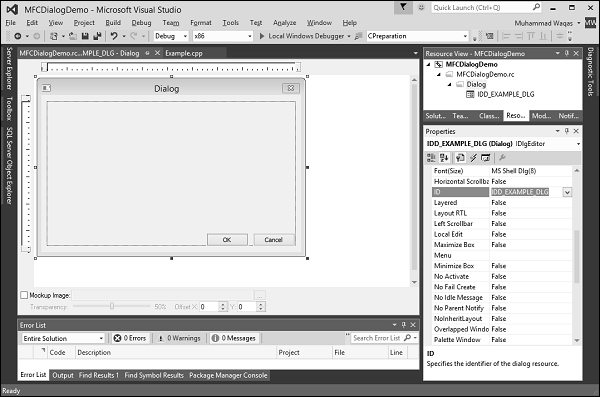Click OK button in dialog designer

227,240
